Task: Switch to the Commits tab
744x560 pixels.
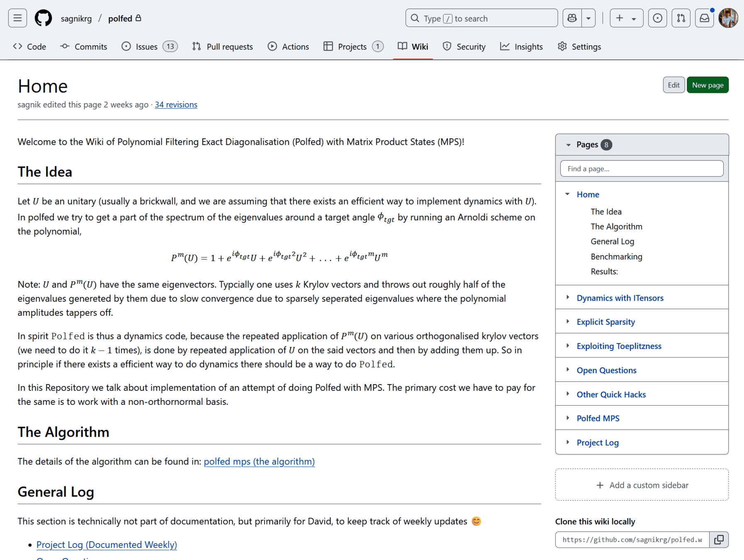Action: coord(84,46)
